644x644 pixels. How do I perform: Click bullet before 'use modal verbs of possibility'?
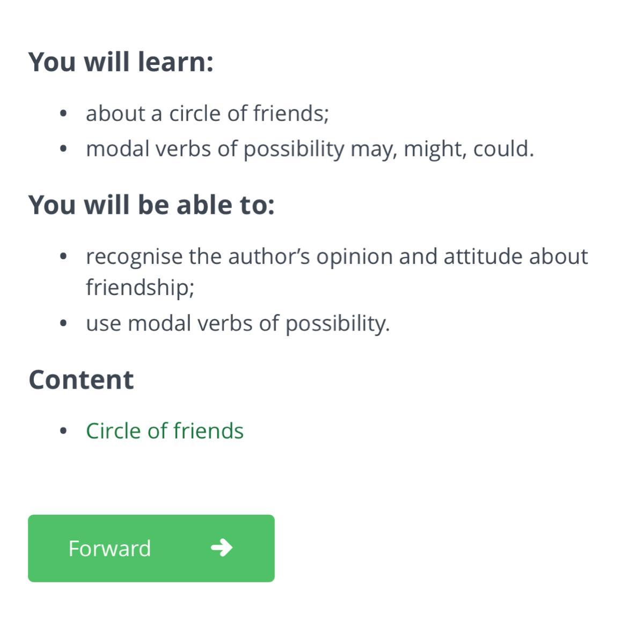64,323
